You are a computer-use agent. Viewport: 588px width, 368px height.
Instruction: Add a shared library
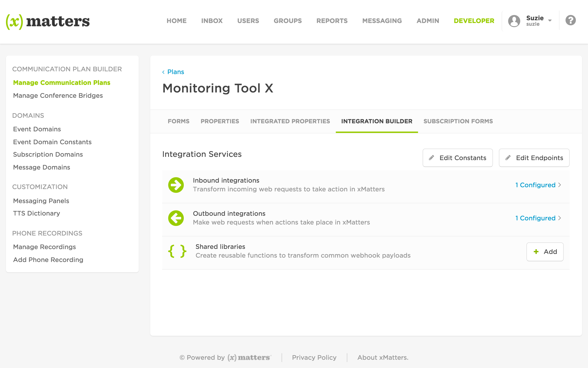[x=545, y=252]
